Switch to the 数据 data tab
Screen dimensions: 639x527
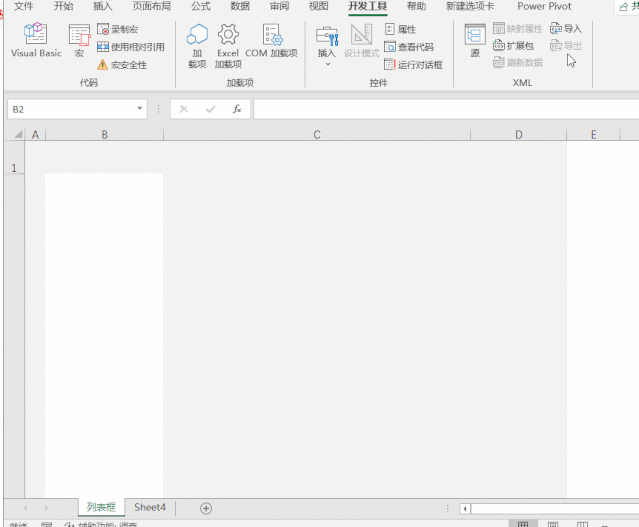pos(240,6)
